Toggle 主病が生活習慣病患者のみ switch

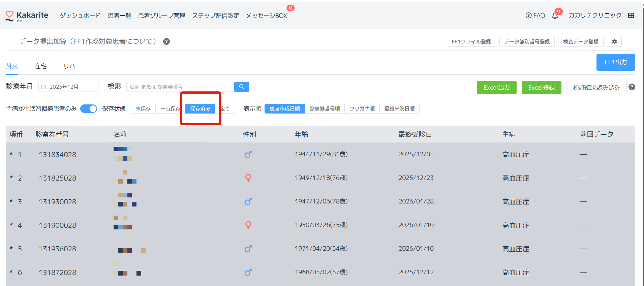click(89, 109)
